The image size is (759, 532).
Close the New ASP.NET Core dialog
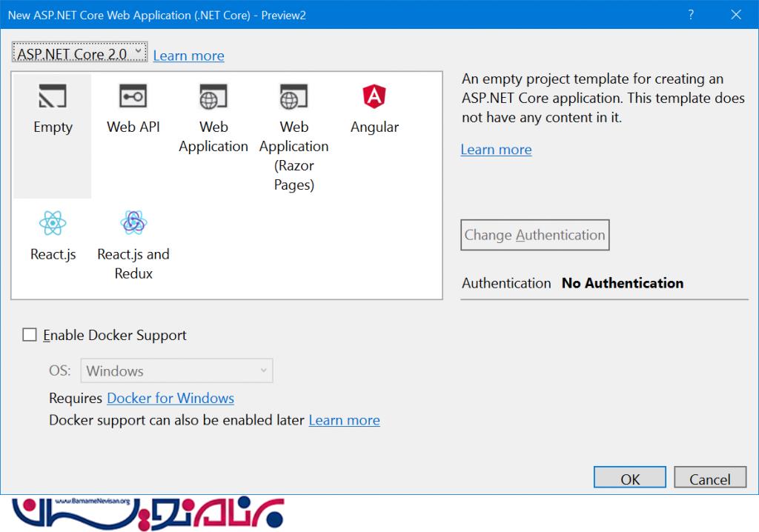click(x=735, y=15)
